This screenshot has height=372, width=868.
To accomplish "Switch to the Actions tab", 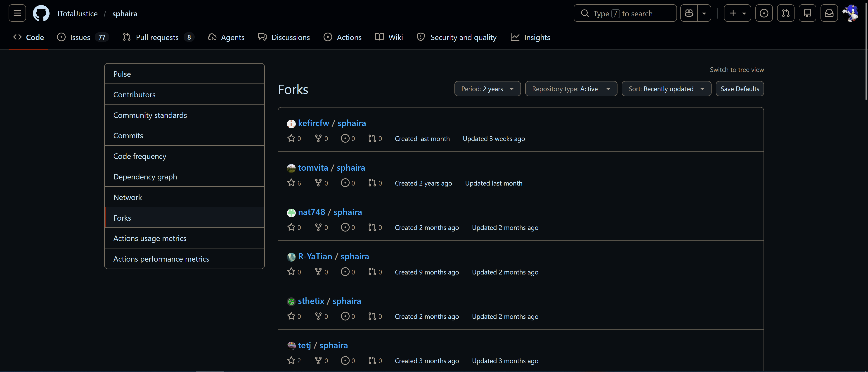I will (x=342, y=37).
